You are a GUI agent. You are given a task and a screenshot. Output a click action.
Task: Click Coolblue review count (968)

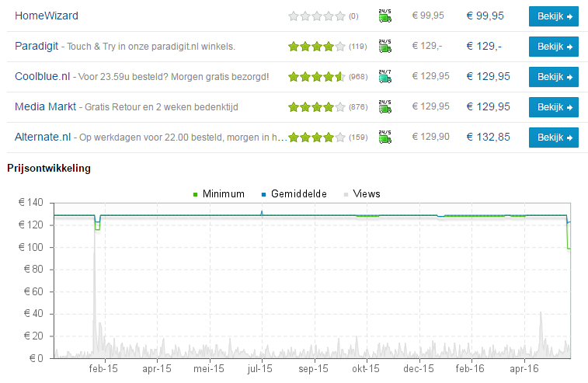point(358,77)
